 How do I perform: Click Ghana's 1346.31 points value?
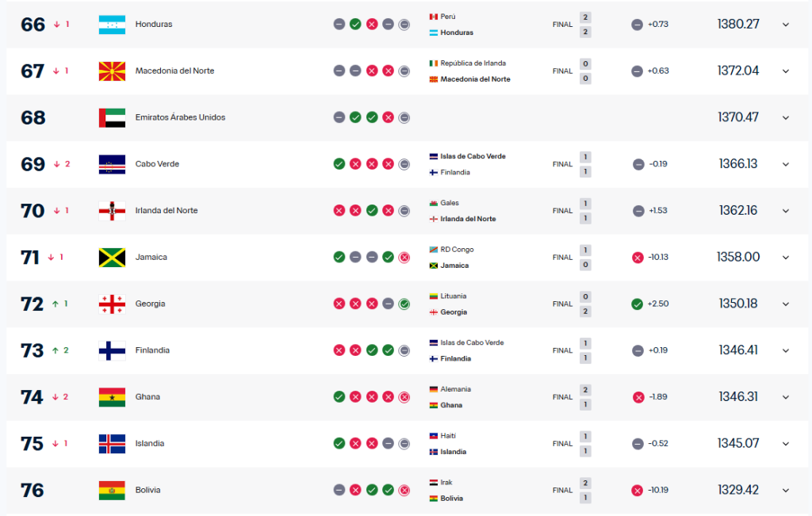click(738, 396)
